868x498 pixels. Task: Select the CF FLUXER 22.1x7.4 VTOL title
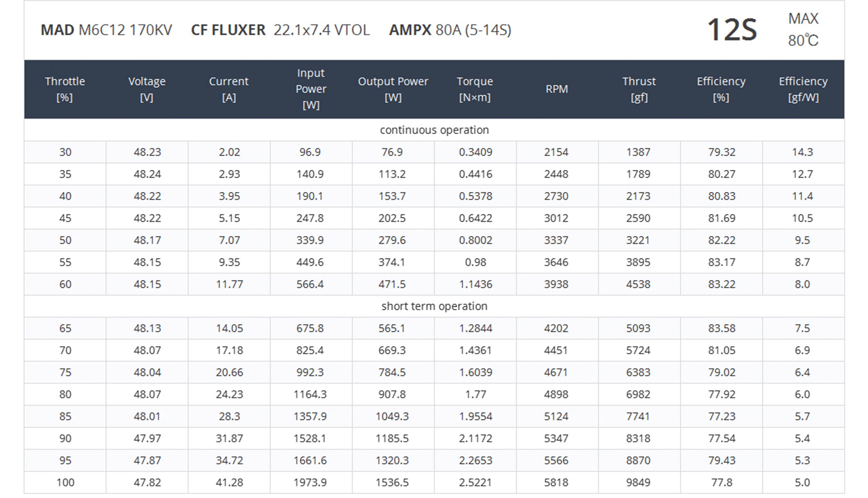(280, 30)
